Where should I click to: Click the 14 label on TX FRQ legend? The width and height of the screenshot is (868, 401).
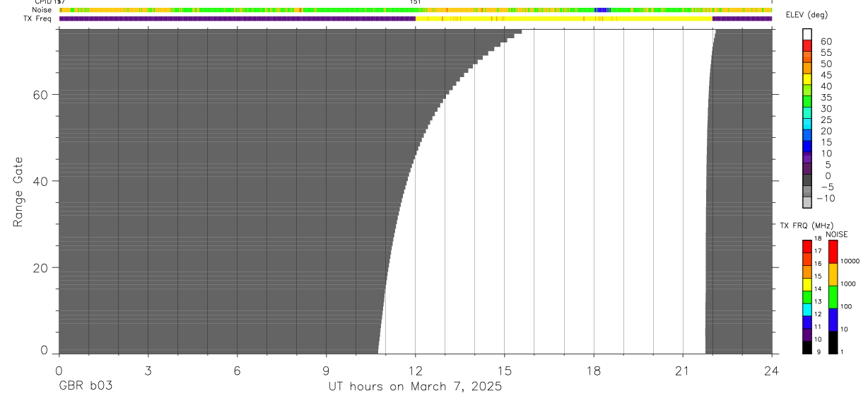[818, 289]
